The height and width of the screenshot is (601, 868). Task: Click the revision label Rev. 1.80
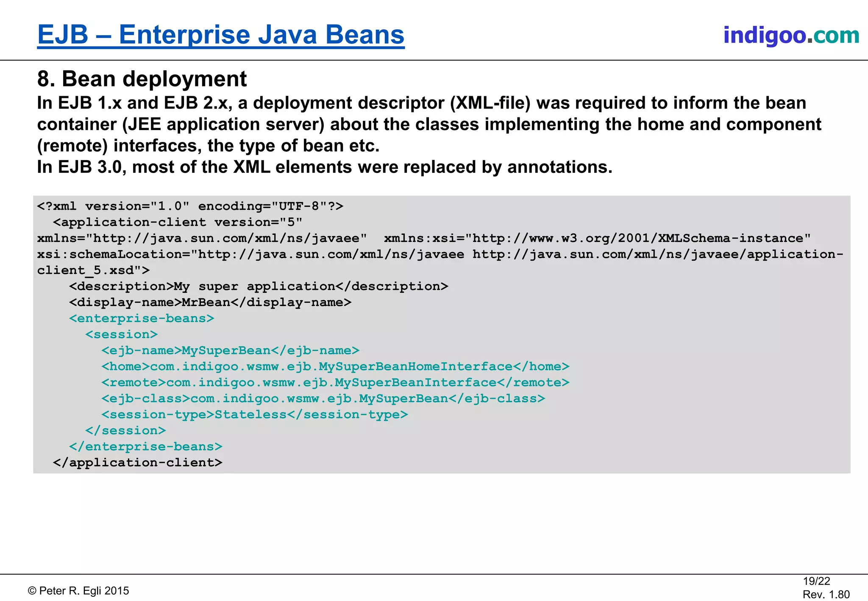click(826, 595)
